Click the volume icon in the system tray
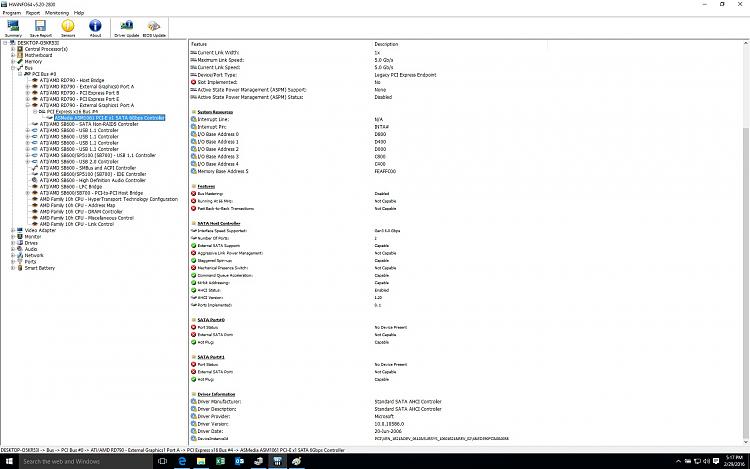The image size is (750, 469). tap(706, 461)
